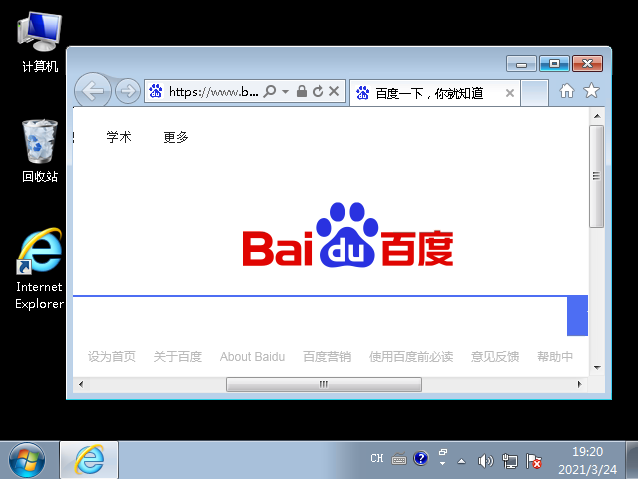Viewport: 638px width, 479px height.
Task: Click inside the Baidu search input box
Action: tap(320, 316)
